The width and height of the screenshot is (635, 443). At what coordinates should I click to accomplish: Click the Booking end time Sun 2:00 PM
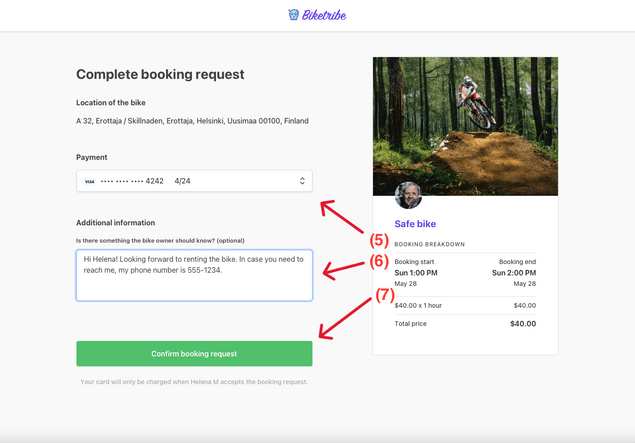click(x=513, y=272)
